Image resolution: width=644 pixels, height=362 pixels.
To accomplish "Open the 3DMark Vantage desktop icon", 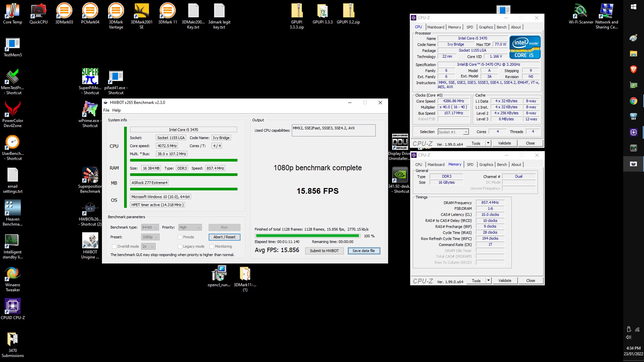I will pos(116,16).
